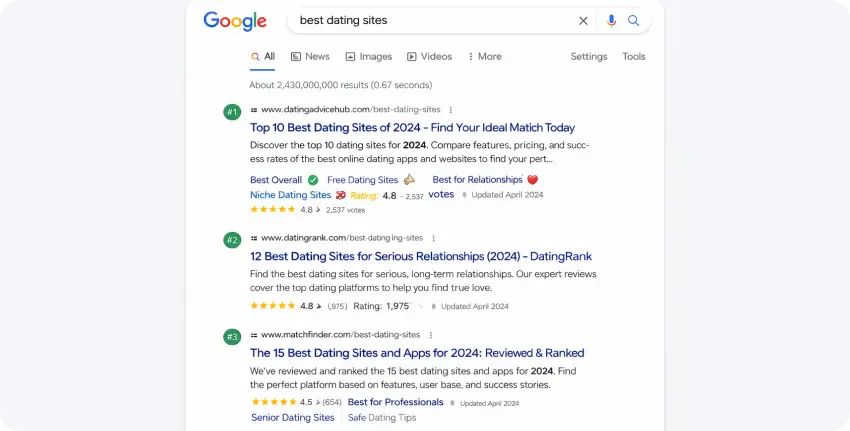
Task: Click the green #2 rank badge
Action: pos(232,240)
